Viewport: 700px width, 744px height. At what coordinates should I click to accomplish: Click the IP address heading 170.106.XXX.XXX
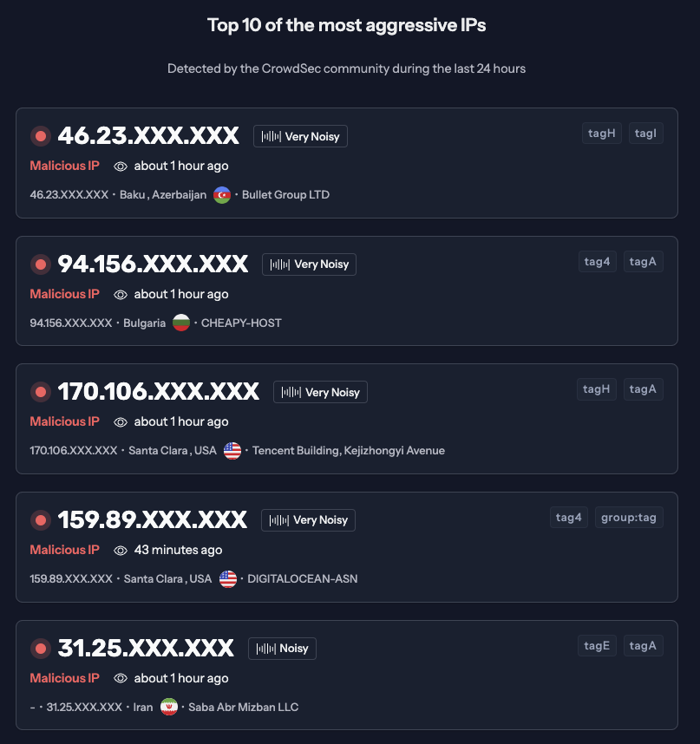(158, 391)
